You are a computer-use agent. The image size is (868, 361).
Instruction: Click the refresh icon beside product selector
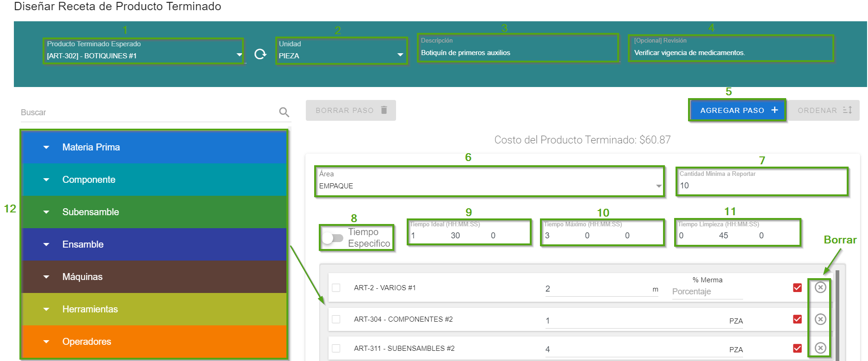[x=260, y=54]
